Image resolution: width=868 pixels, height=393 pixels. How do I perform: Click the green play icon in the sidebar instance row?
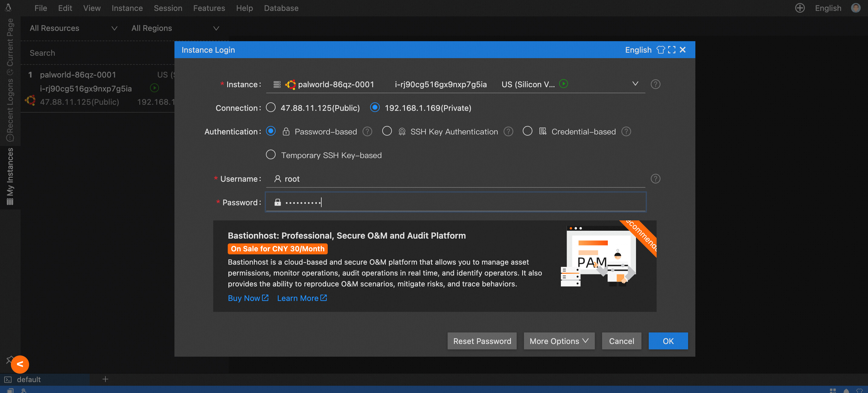coord(154,88)
